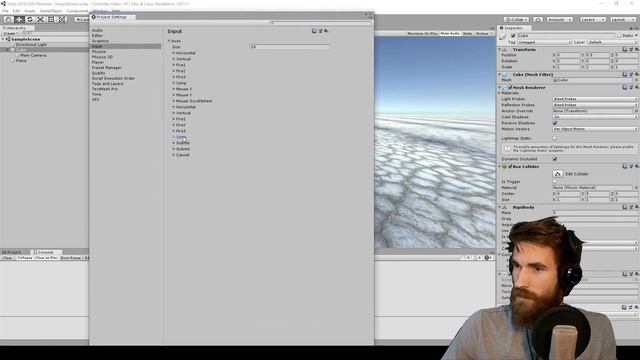This screenshot has width=640, height=360.
Task: Open the Input settings help icon
Action: coord(314,31)
